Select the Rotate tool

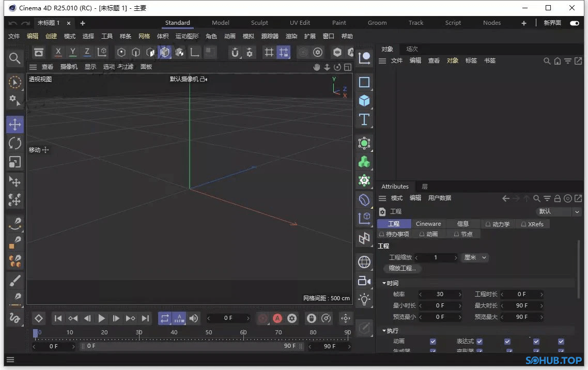tap(14, 143)
